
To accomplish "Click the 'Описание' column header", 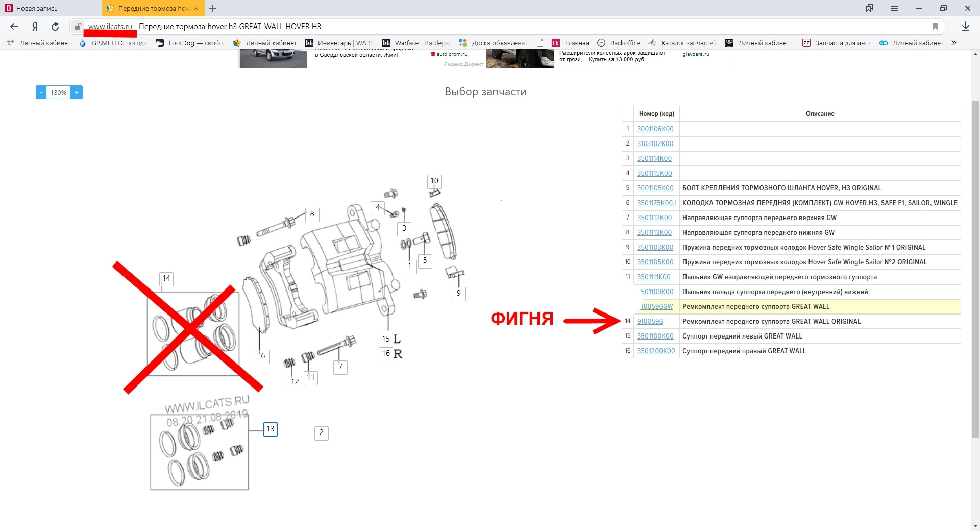I will (820, 114).
